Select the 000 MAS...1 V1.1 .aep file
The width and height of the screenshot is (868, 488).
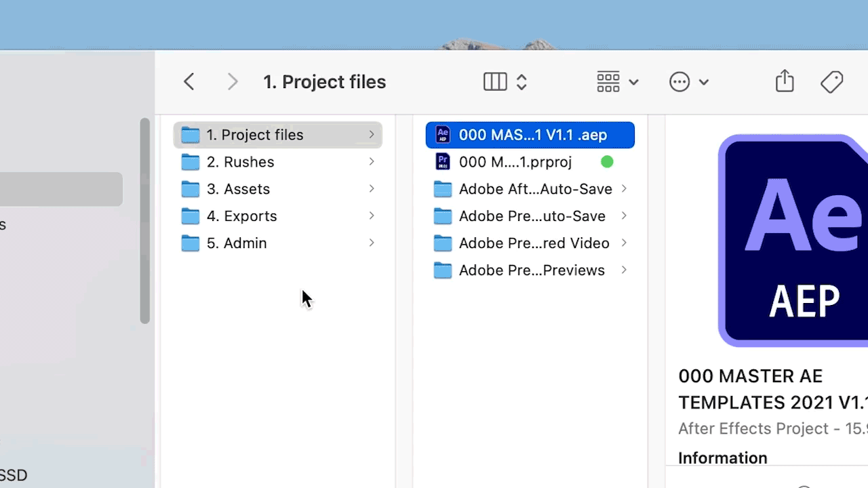pyautogui.click(x=530, y=135)
